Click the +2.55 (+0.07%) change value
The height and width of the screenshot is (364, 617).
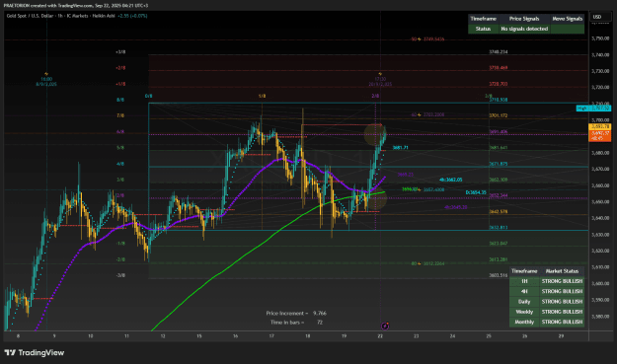pyautogui.click(x=132, y=16)
